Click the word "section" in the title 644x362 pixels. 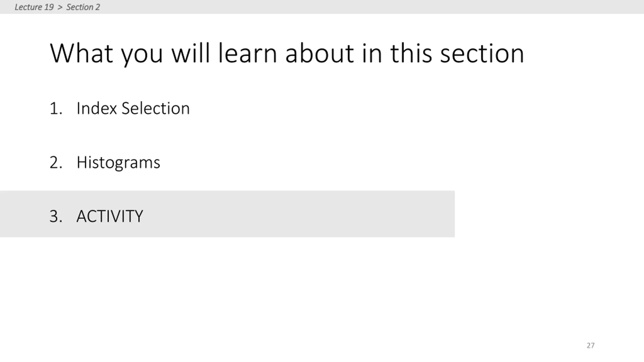click(x=482, y=53)
